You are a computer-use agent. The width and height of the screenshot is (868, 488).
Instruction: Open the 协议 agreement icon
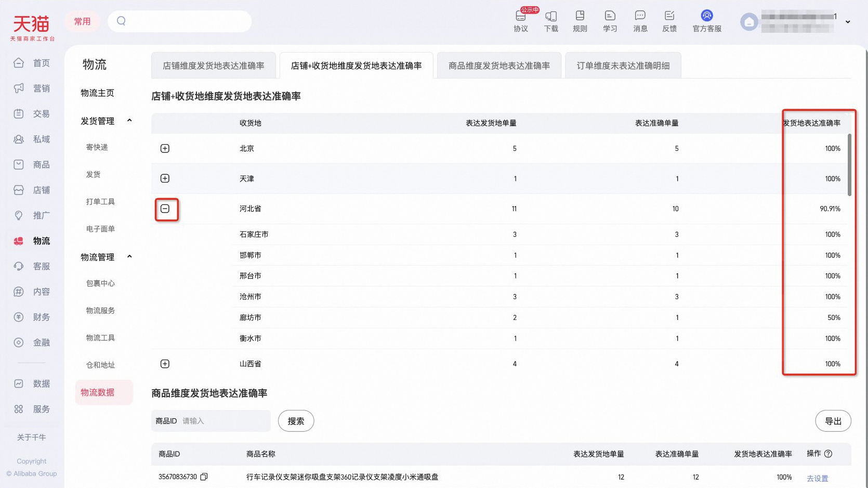[521, 21]
